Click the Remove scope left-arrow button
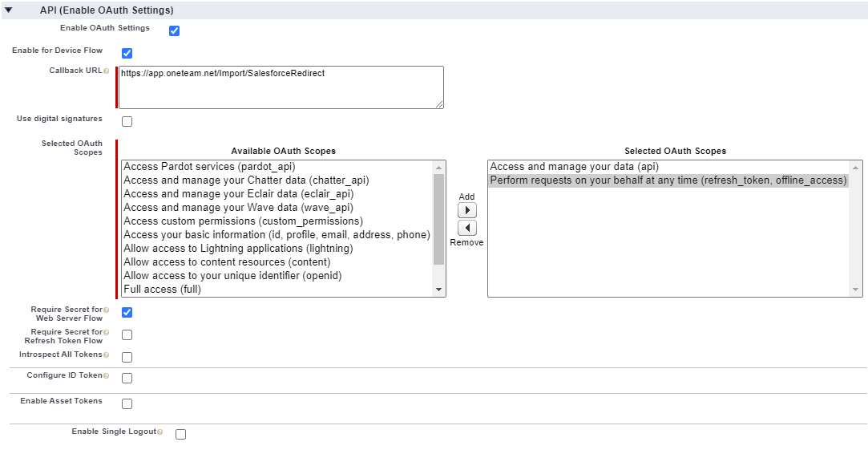Screen dimensions: 868x458 pos(467,228)
